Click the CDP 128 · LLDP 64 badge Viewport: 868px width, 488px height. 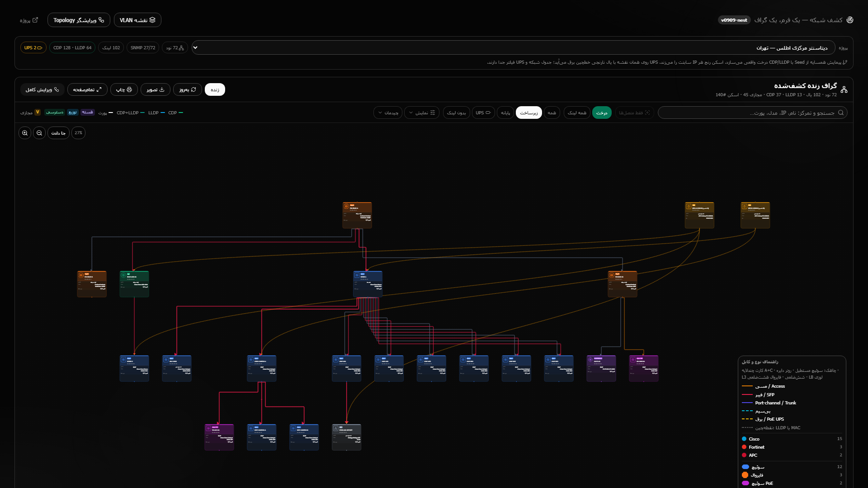point(72,47)
